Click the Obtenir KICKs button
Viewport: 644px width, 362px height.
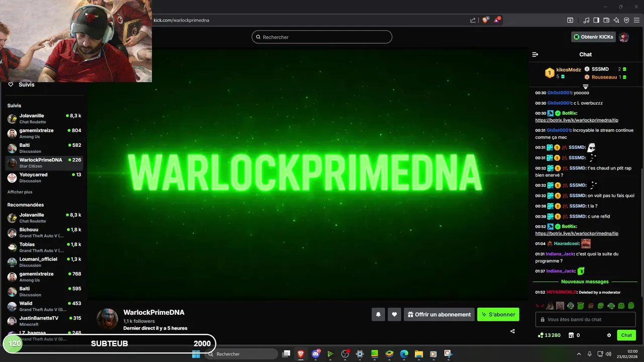tap(593, 37)
